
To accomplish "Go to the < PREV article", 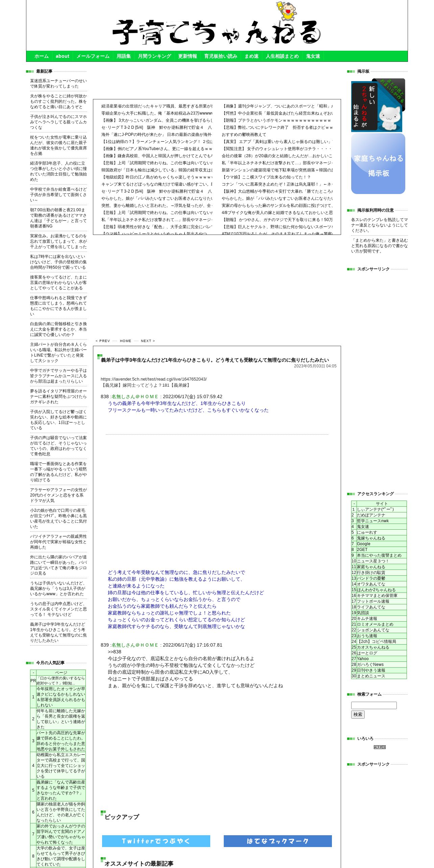I will click(x=103, y=341).
